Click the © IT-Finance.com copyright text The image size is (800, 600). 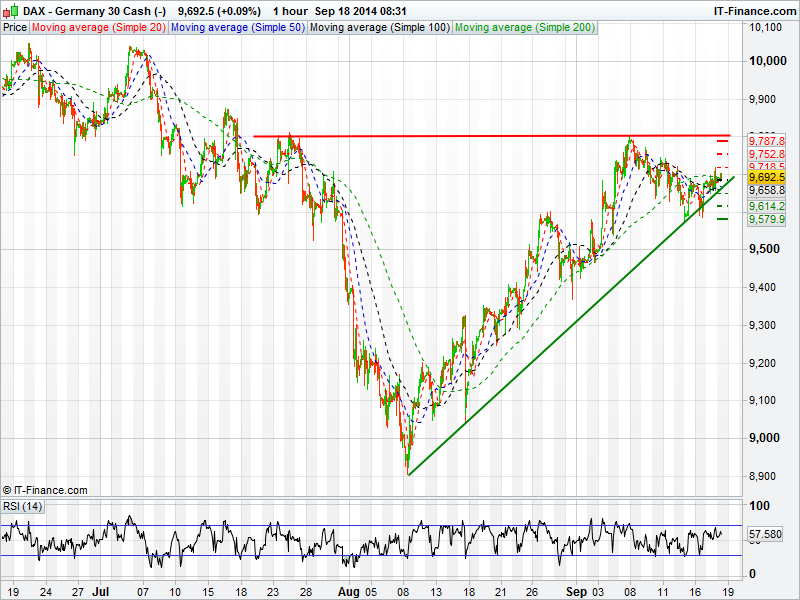click(46, 490)
